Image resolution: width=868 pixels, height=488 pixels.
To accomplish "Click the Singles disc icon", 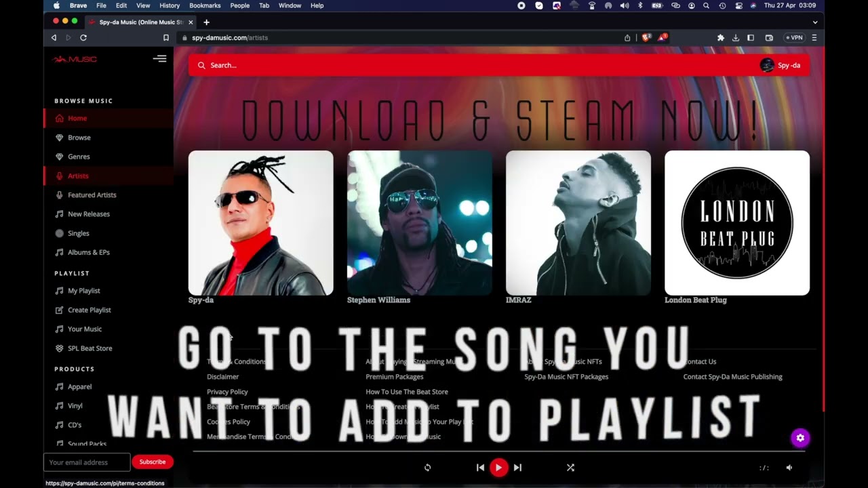I will click(x=60, y=233).
